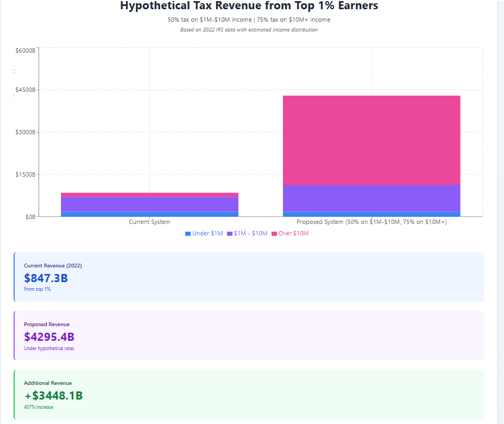The image size is (504, 424).
Task: Click purple $1M-$10M segment of Current bar
Action: [x=149, y=204]
